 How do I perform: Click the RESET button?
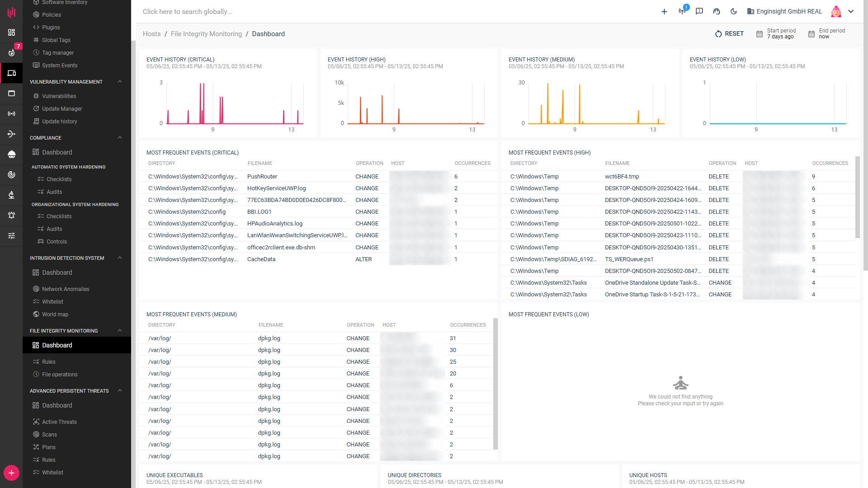click(x=729, y=34)
